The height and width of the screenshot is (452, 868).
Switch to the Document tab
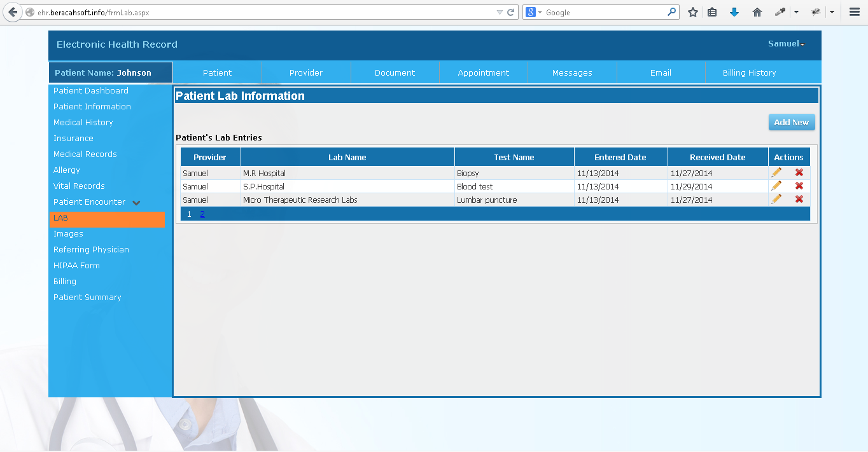[x=395, y=72]
